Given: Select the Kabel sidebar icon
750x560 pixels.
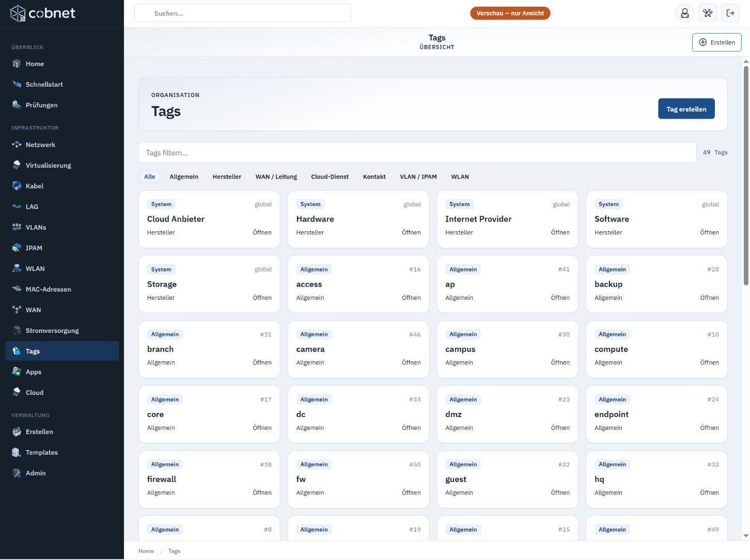Looking at the screenshot, I should point(17,186).
